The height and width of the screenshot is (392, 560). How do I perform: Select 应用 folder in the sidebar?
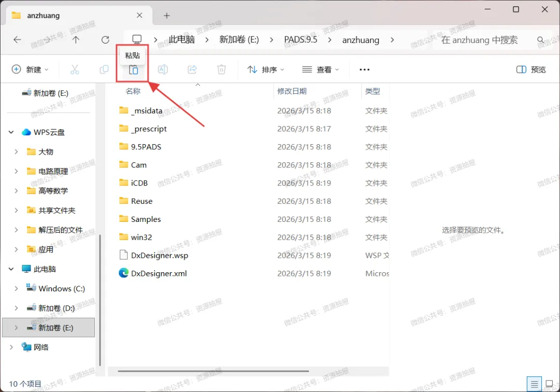(49, 249)
